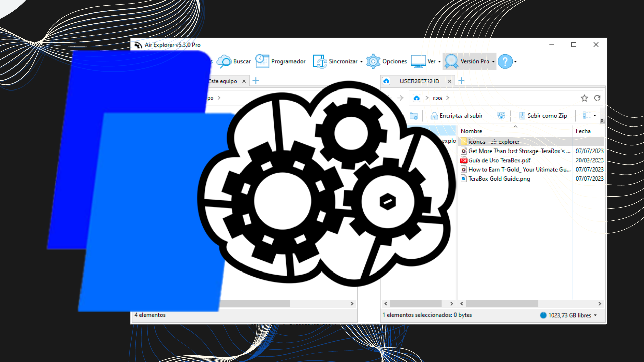Expand the chevron after root
This screenshot has height=362, width=644.
(x=448, y=98)
